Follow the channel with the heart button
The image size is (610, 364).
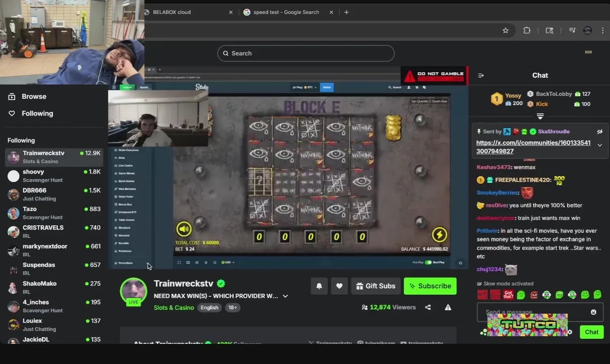click(x=339, y=286)
